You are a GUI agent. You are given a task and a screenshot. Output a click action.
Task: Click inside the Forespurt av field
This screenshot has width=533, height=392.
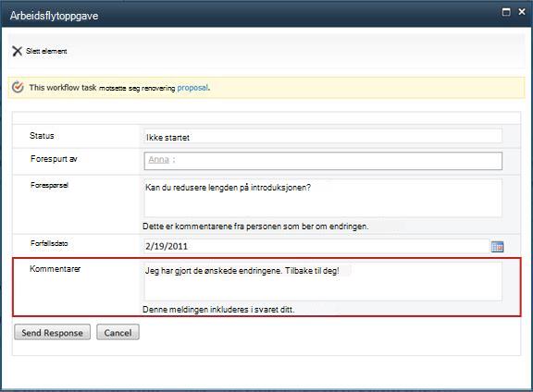(323, 161)
